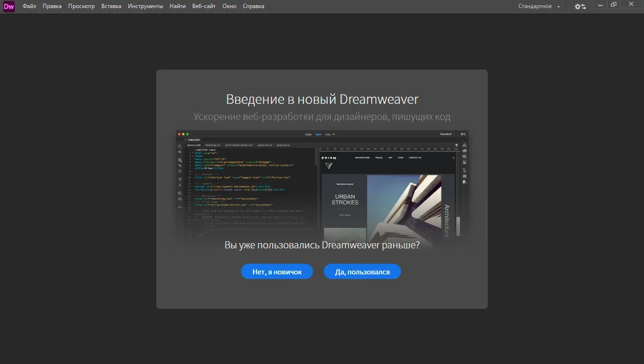Open the Стандартное workspace dropdown
This screenshot has height=364, width=644.
(536, 7)
